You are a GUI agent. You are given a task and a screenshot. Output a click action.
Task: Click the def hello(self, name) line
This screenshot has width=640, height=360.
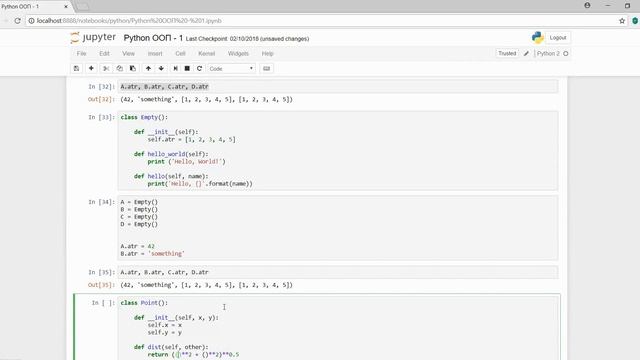(171, 176)
